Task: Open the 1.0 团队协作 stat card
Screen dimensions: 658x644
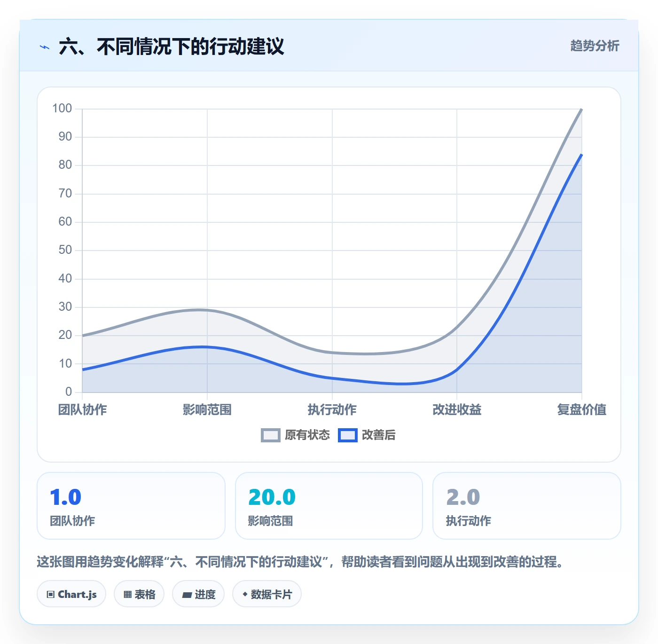Action: click(131, 506)
